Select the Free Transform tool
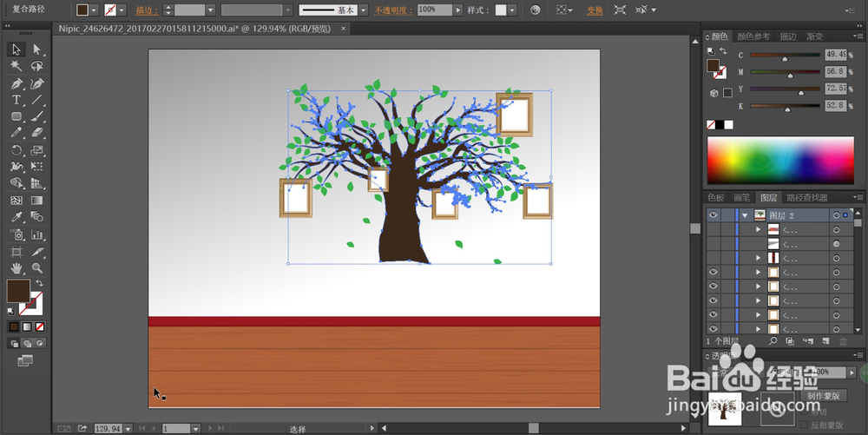The image size is (868, 435). tap(37, 166)
